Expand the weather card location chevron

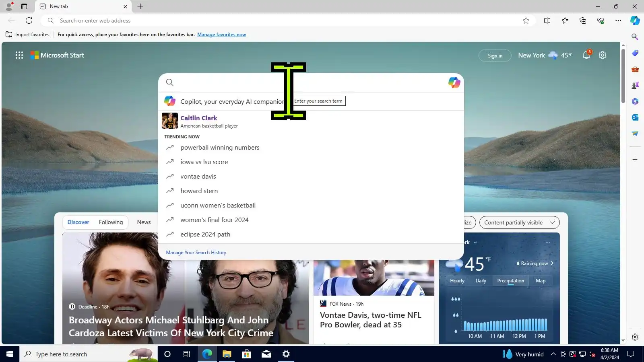475,243
